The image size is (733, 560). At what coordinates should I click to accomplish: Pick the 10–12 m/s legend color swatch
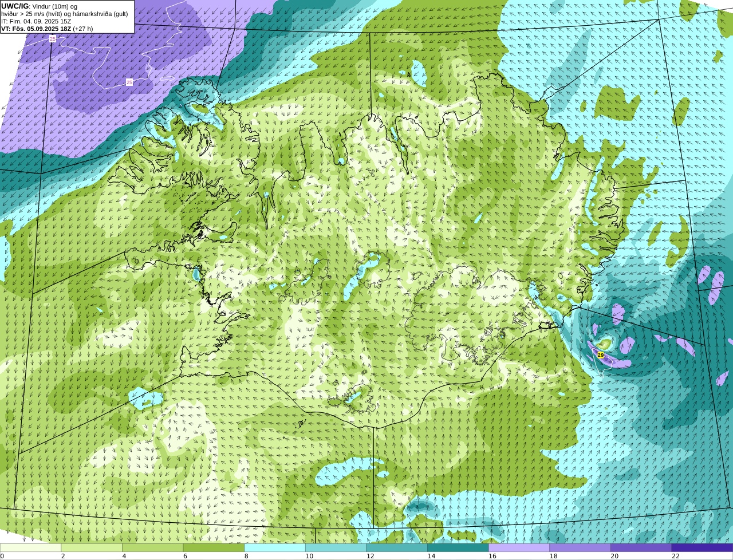(336, 547)
